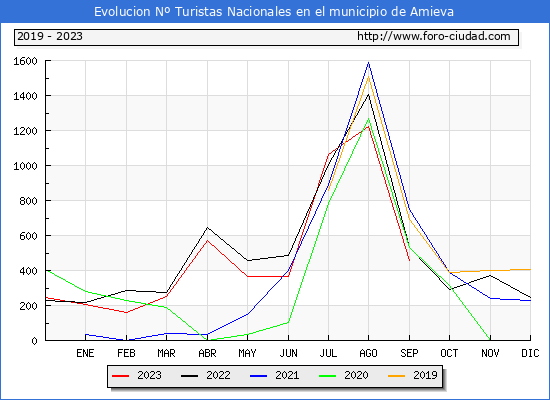
Task: Click the JUL month axis label
Action: [328, 353]
